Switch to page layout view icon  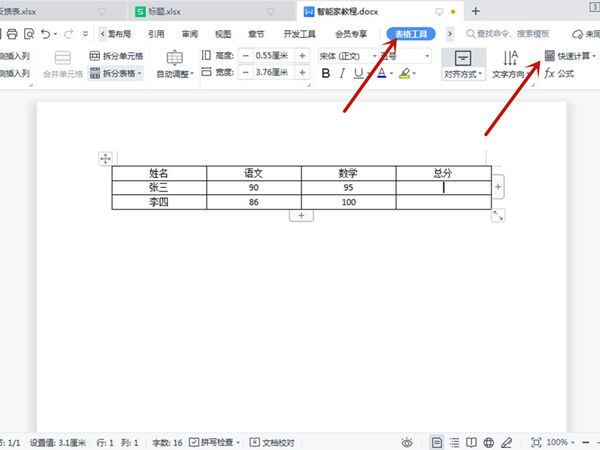click(x=437, y=442)
